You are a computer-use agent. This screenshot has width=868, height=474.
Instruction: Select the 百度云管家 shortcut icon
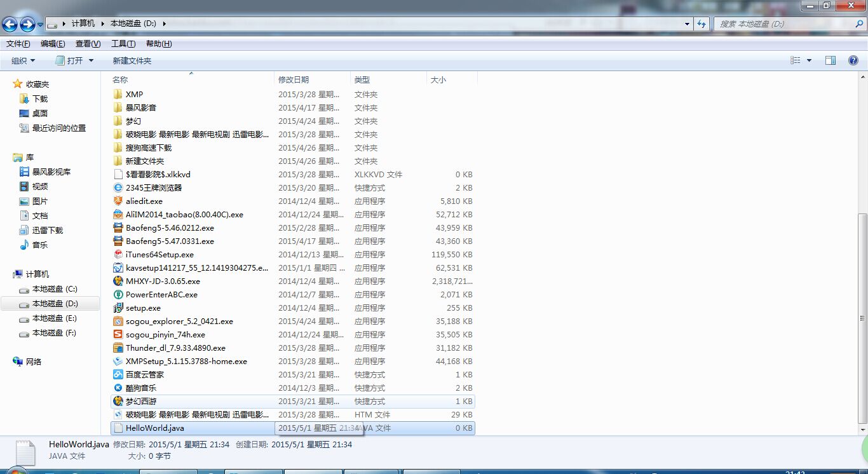[x=118, y=375]
